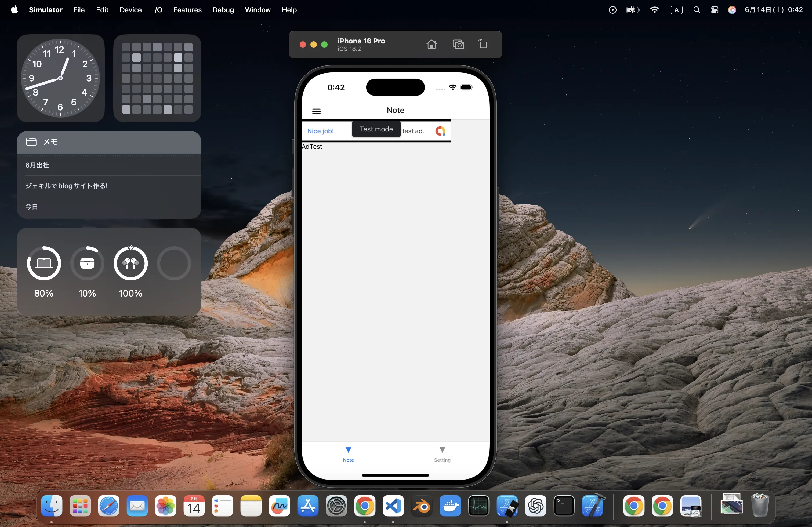812x527 pixels.
Task: Open the Device menu
Action: coord(130,10)
